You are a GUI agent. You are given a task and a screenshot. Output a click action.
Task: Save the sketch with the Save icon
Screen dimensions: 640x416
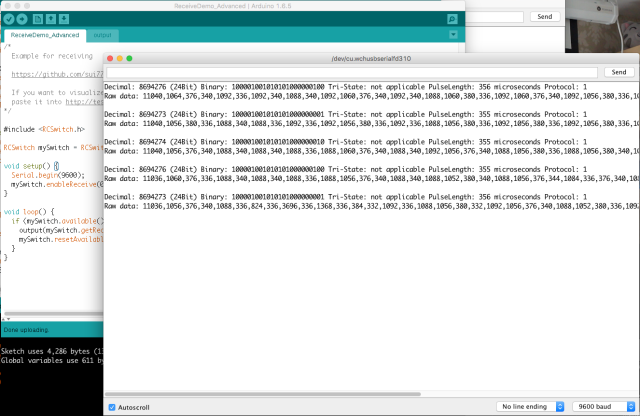64,19
